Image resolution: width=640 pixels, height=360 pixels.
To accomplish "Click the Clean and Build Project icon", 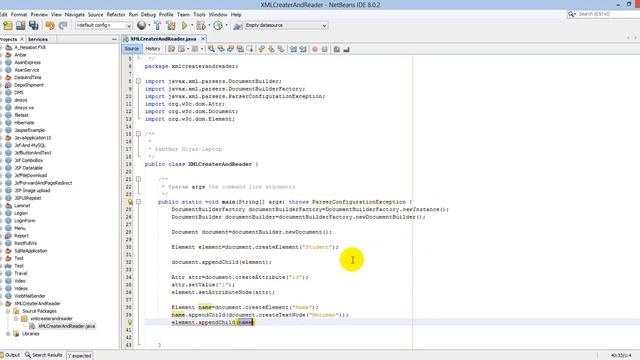I will click(x=171, y=25).
